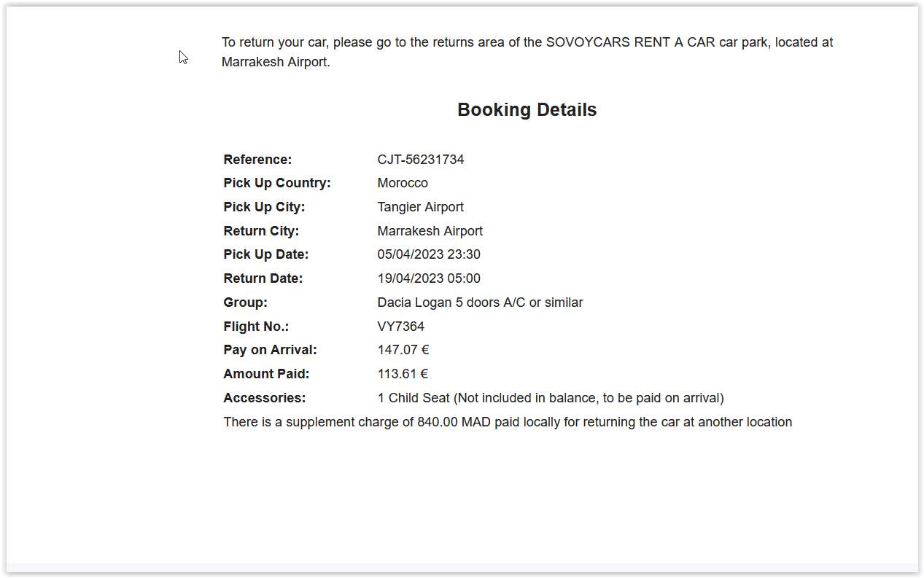The width and height of the screenshot is (924, 578).
Task: Click Tangier Airport pick up city
Action: point(420,207)
